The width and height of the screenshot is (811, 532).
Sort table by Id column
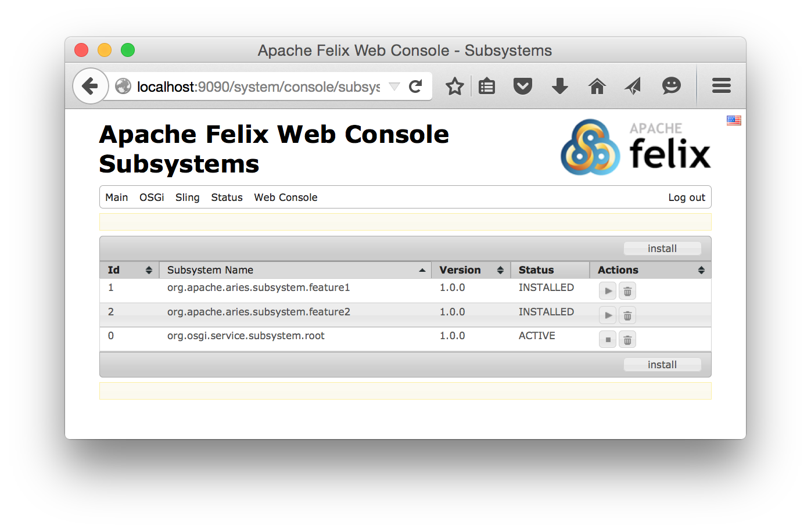click(129, 270)
